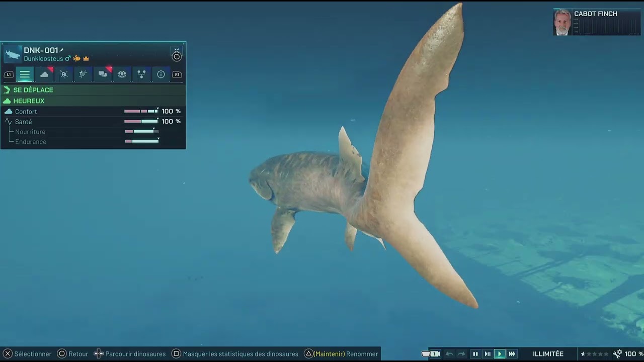The image size is (644, 362).
Task: Click the undo arrow
Action: 449,354
